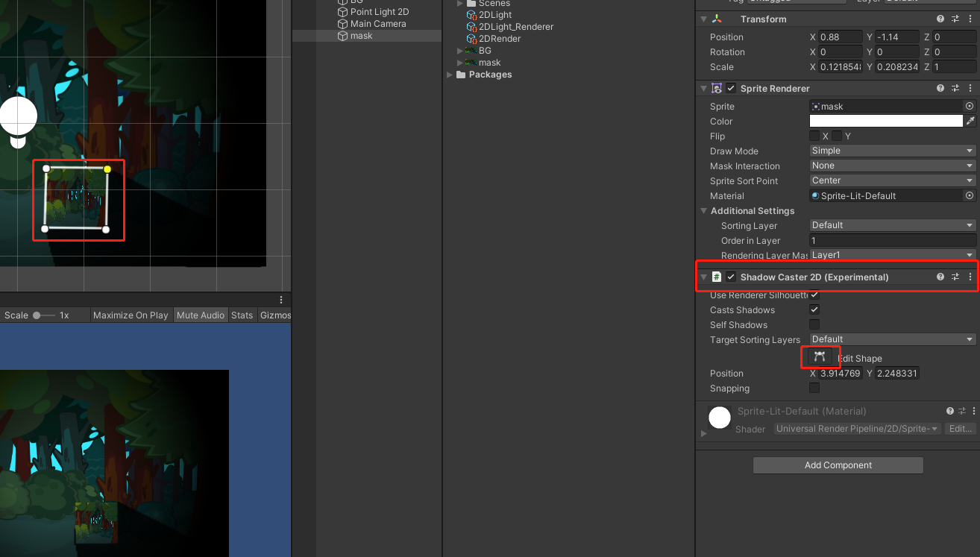Open the Draw Mode dropdown
Viewport: 980px width, 557px height.
pos(892,151)
